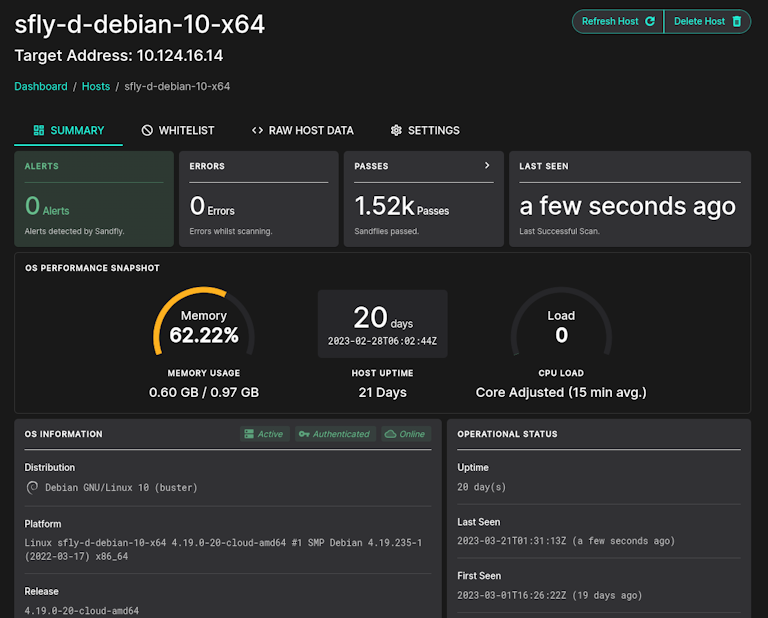Click the Online status badge
The height and width of the screenshot is (618, 768).
pyautogui.click(x=405, y=434)
